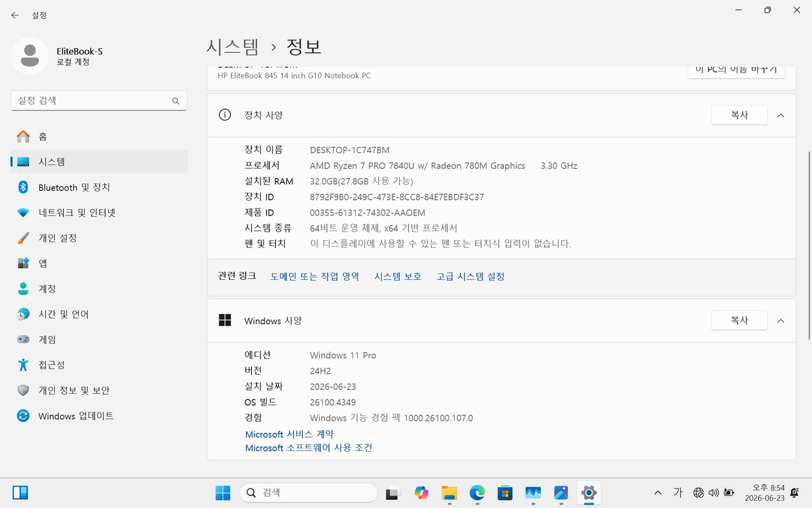Click the taskbar 검색 search box
The image size is (812, 508).
coord(309,492)
